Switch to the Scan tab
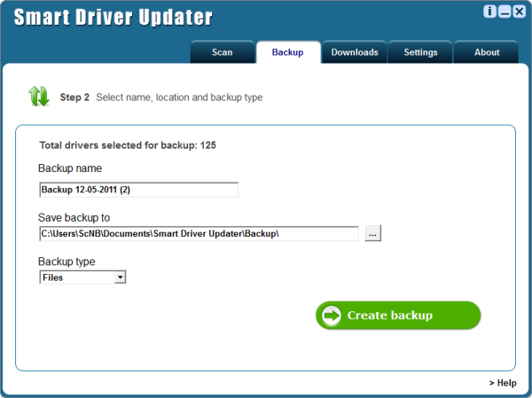 [x=223, y=52]
